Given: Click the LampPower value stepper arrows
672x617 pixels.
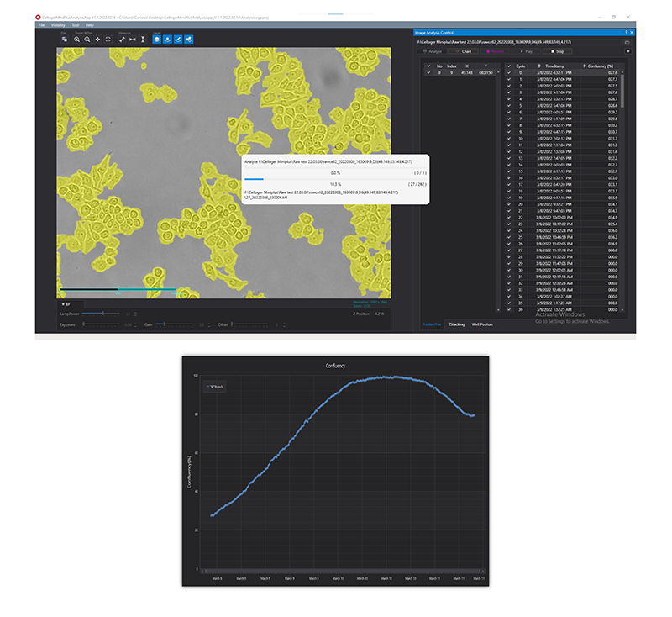Looking at the screenshot, I should tap(135, 314).
